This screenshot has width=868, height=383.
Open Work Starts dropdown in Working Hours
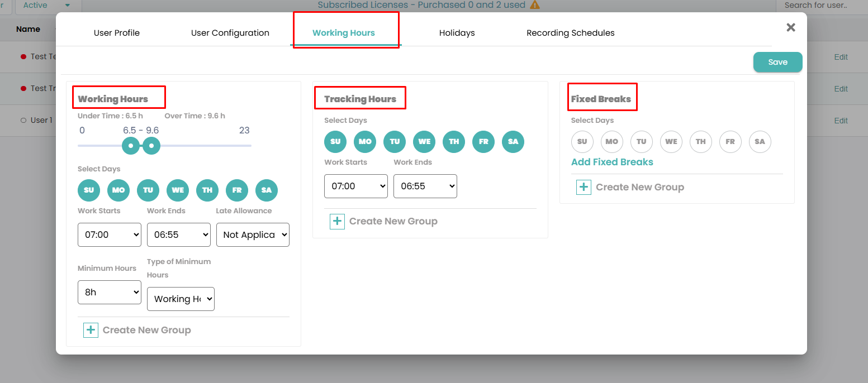coord(110,234)
